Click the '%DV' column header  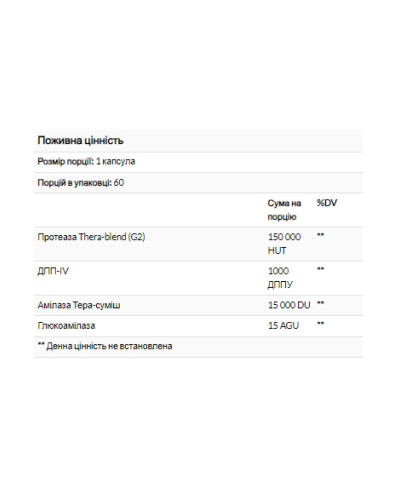(327, 203)
